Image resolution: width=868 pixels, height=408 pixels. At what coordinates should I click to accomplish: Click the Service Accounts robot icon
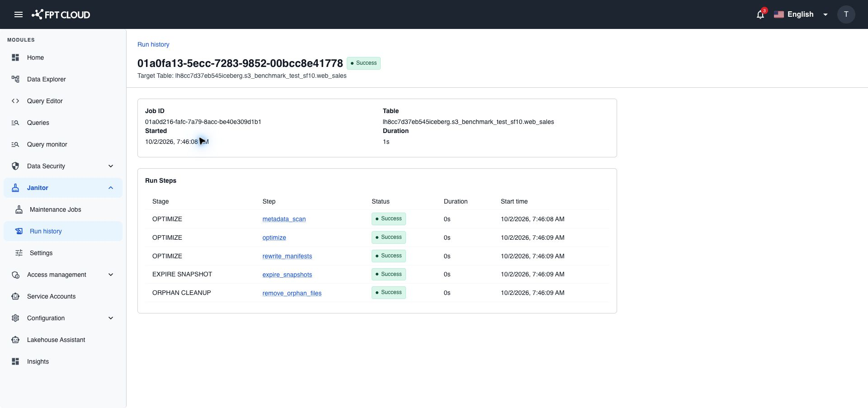coord(15,296)
